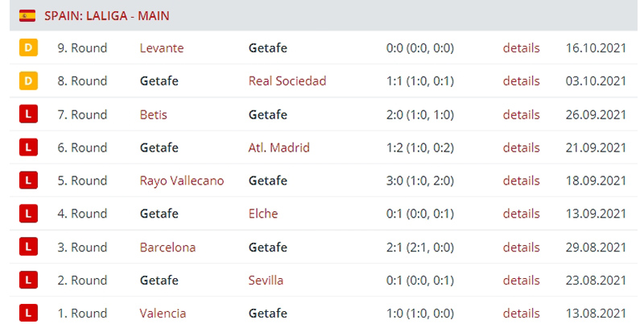Screen dimensions: 644x324
Task: Open details for the 13.08.2021 Valencia match
Action: coord(521,313)
